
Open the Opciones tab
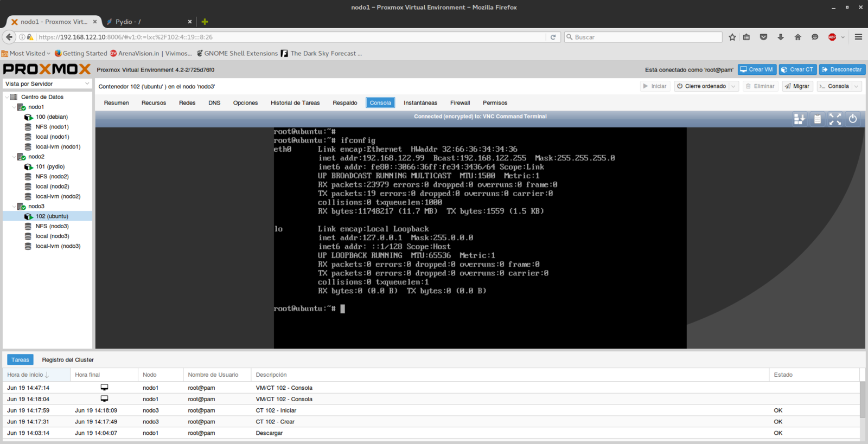click(245, 103)
